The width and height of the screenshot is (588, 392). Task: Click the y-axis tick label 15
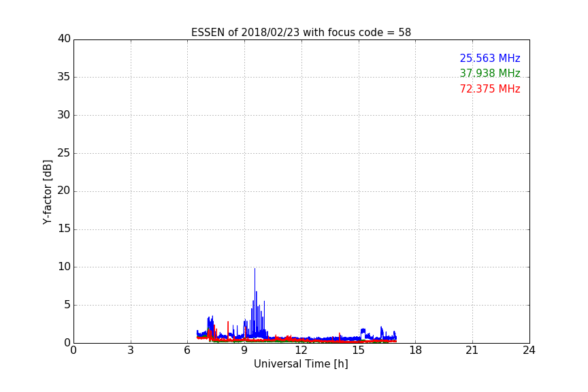(64, 229)
